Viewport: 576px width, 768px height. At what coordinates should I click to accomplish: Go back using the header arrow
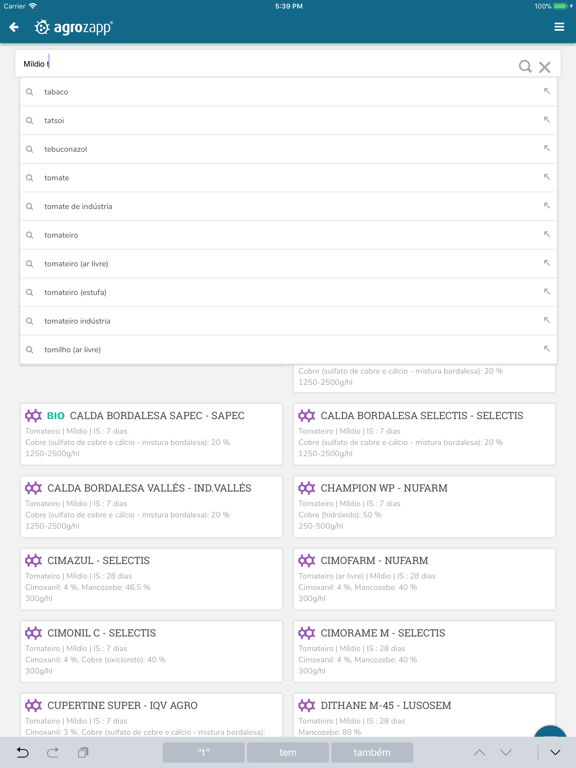coord(14,27)
